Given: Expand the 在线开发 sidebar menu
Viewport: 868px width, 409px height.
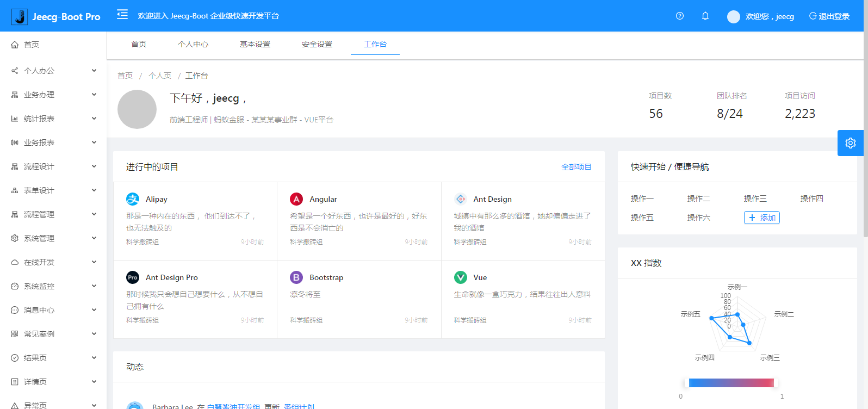Looking at the screenshot, I should 53,262.
